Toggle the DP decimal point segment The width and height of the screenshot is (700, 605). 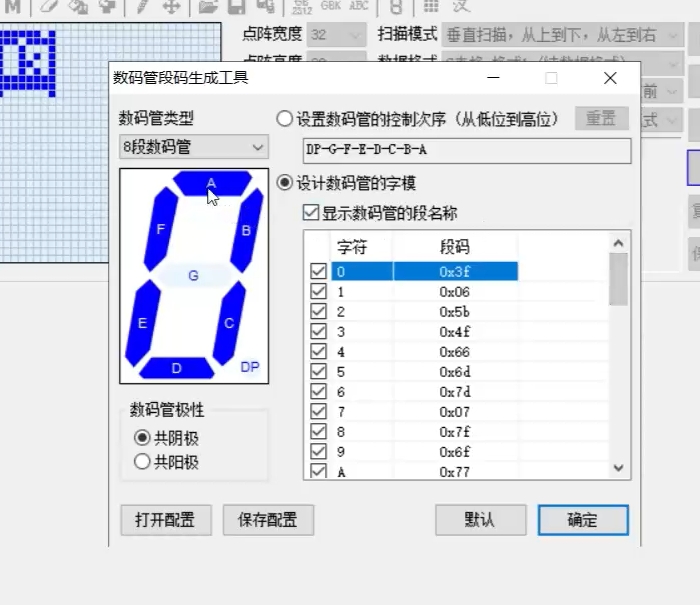click(250, 367)
